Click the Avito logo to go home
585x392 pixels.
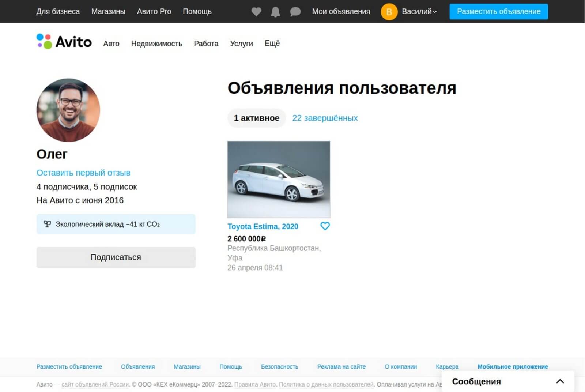click(x=65, y=42)
